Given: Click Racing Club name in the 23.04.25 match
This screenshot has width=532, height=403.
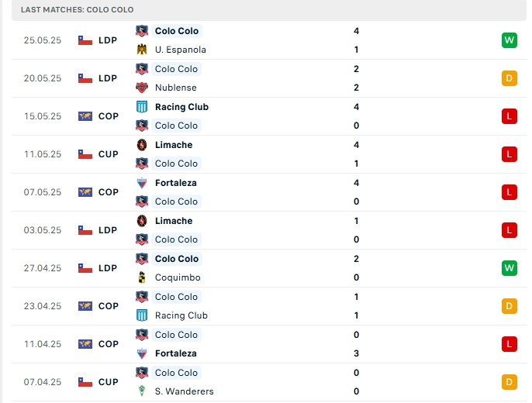Looking at the screenshot, I should coord(181,315).
